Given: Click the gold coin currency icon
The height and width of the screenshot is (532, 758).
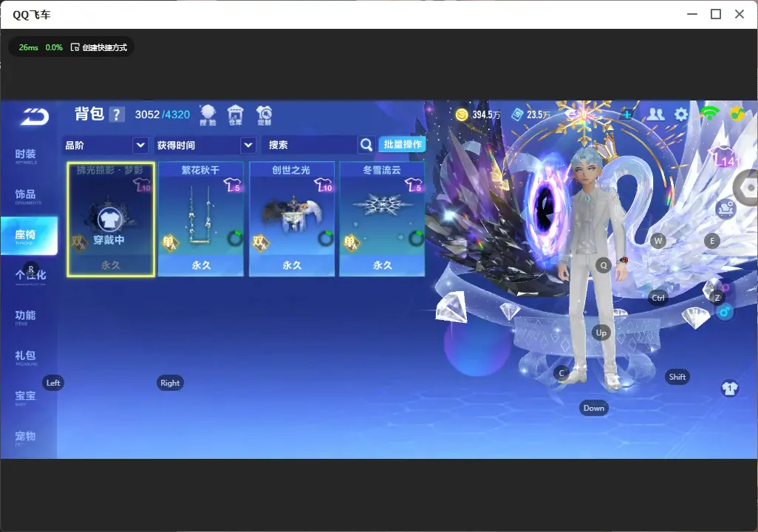Looking at the screenshot, I should [x=462, y=115].
